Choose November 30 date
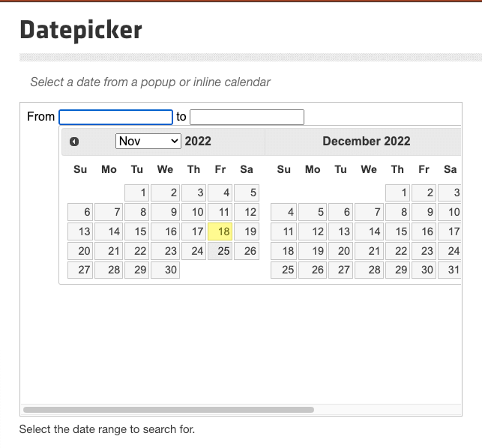This screenshot has width=482, height=448. pos(165,270)
